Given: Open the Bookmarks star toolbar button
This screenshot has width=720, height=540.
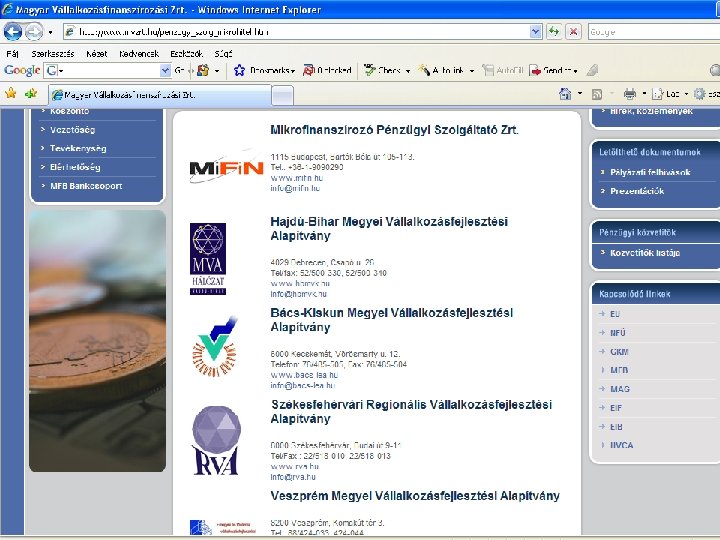Looking at the screenshot, I should [264, 70].
